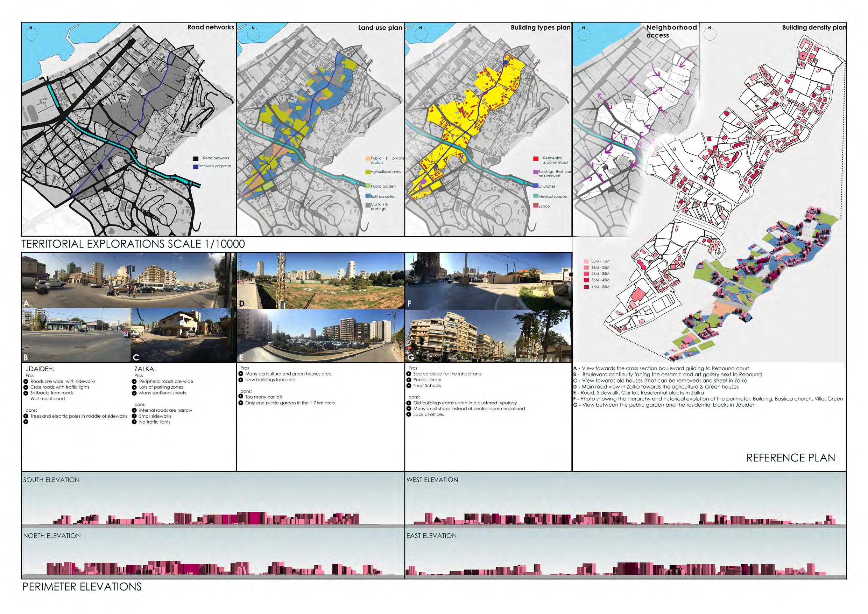The width and height of the screenshot is (868, 614).
Task: Select the 46M - 55M density legend swatch
Action: 586,287
